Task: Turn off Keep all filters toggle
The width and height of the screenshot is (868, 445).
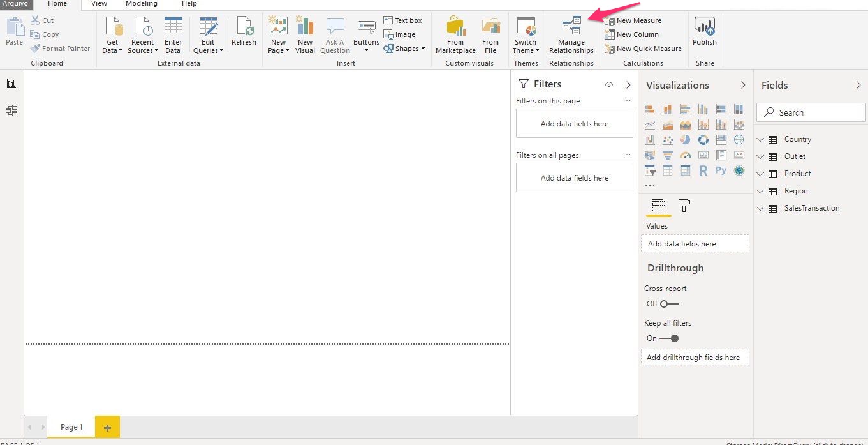Action: point(669,338)
